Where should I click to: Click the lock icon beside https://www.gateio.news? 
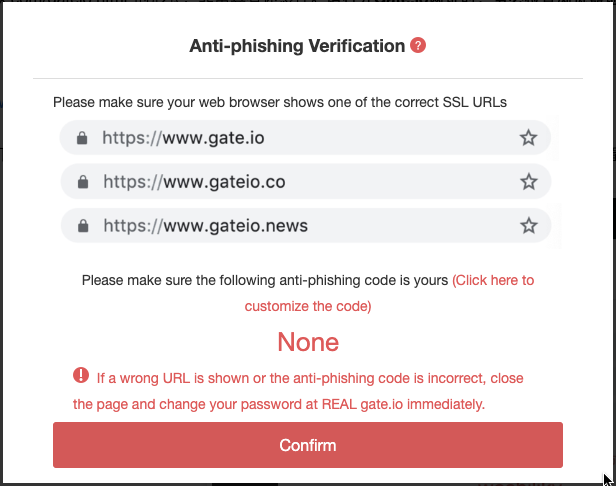[x=82, y=226]
